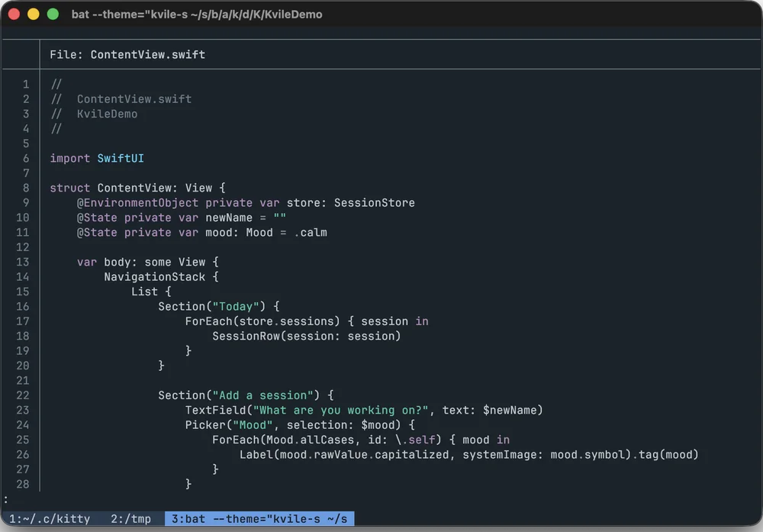Click 'ForEach(store.sessions)' on line 17
Viewport: 763px width, 532px height.
[x=262, y=321]
